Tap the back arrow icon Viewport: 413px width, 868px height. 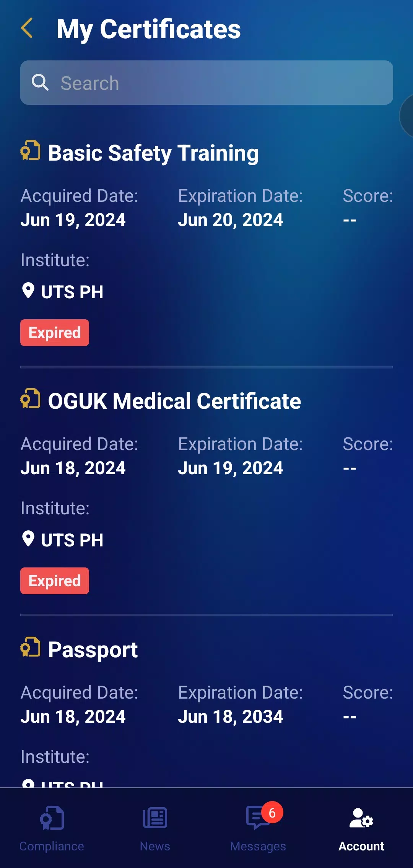coord(27,28)
